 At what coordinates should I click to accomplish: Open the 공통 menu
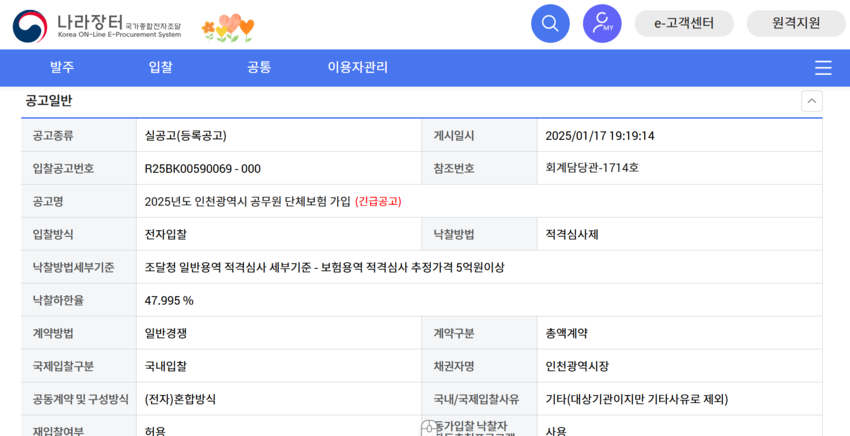tap(259, 68)
